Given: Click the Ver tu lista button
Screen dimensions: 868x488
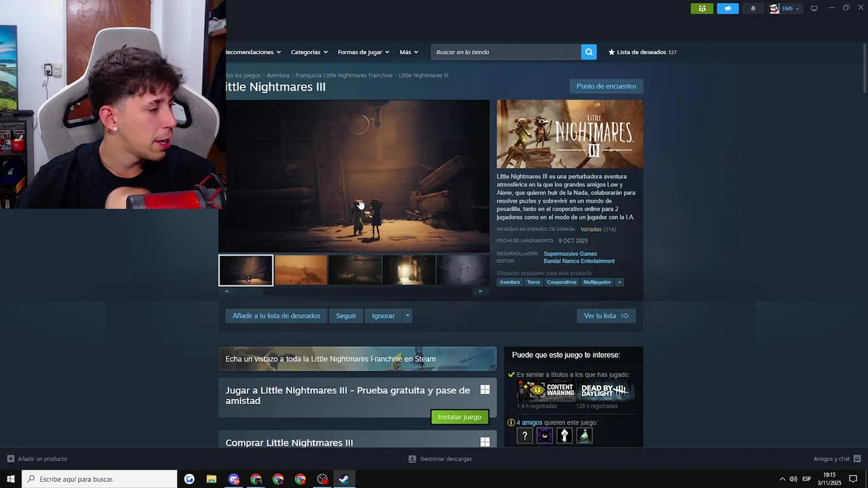Looking at the screenshot, I should pos(606,316).
